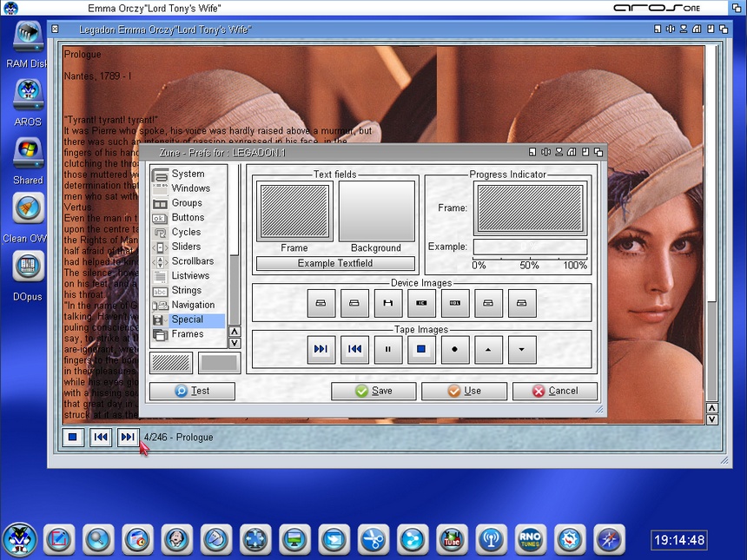Cancel the Zune prefs dialog
This screenshot has height=560, width=747.
554,391
